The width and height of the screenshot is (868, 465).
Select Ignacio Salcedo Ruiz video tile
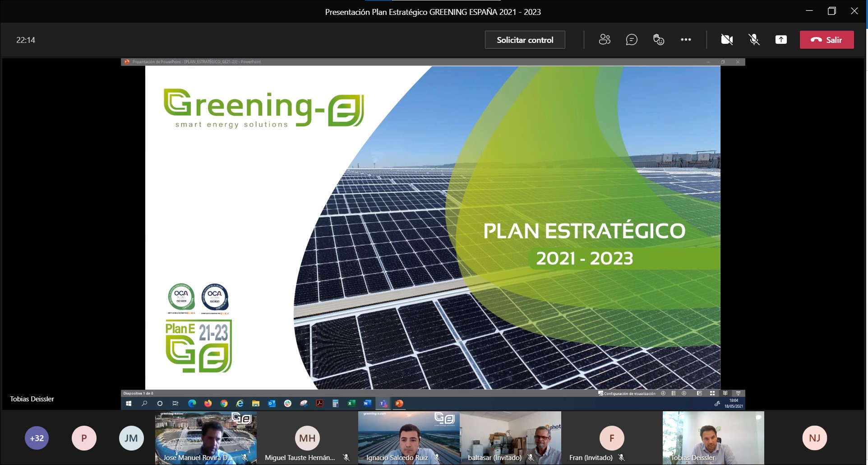click(x=409, y=438)
